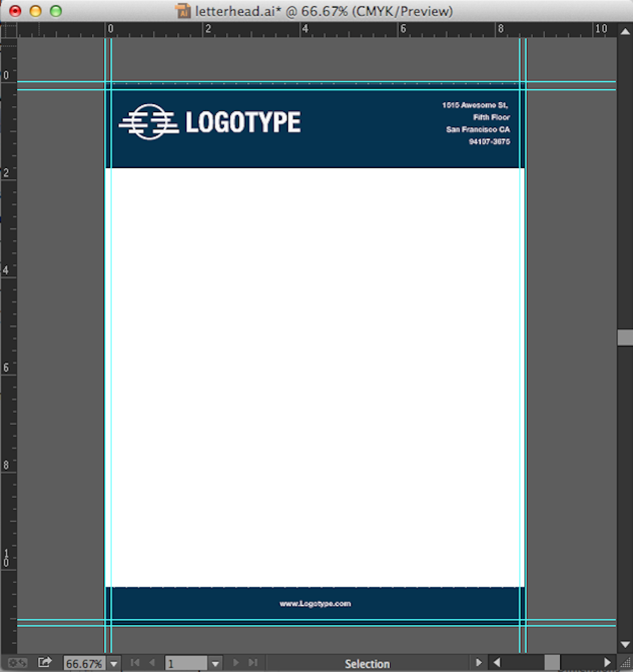Click the vertical scrollbar up arrow
The width and height of the screenshot is (633, 672).
[625, 31]
